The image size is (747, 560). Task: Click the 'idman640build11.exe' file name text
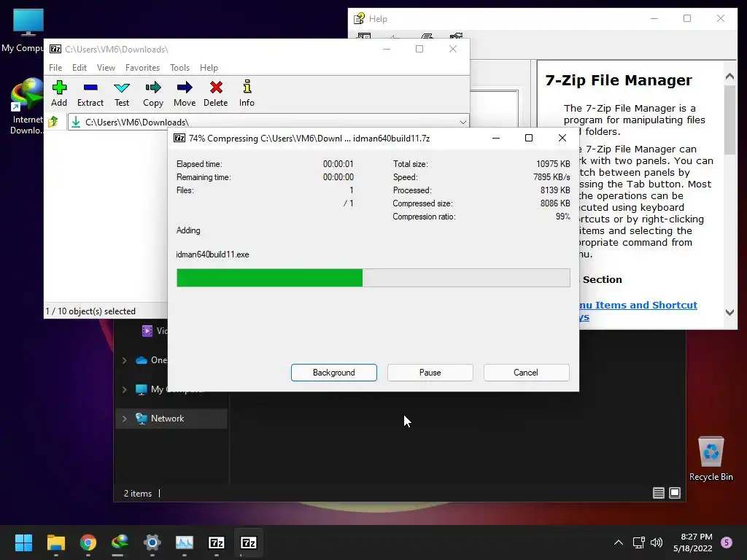pos(212,254)
